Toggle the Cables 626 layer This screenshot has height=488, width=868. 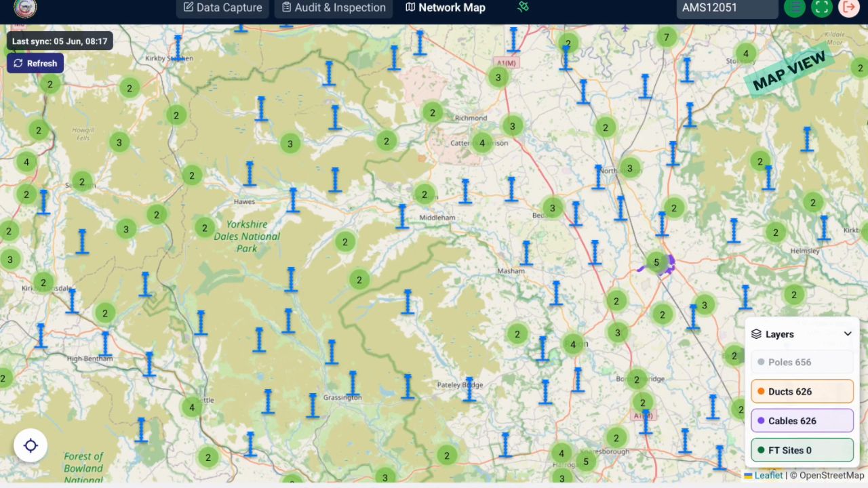click(x=802, y=421)
